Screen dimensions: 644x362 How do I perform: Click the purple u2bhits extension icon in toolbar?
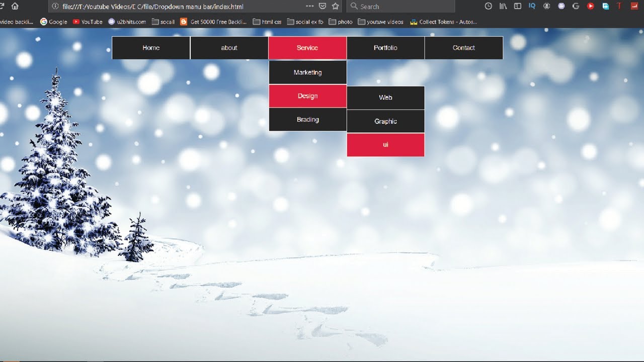[561, 6]
